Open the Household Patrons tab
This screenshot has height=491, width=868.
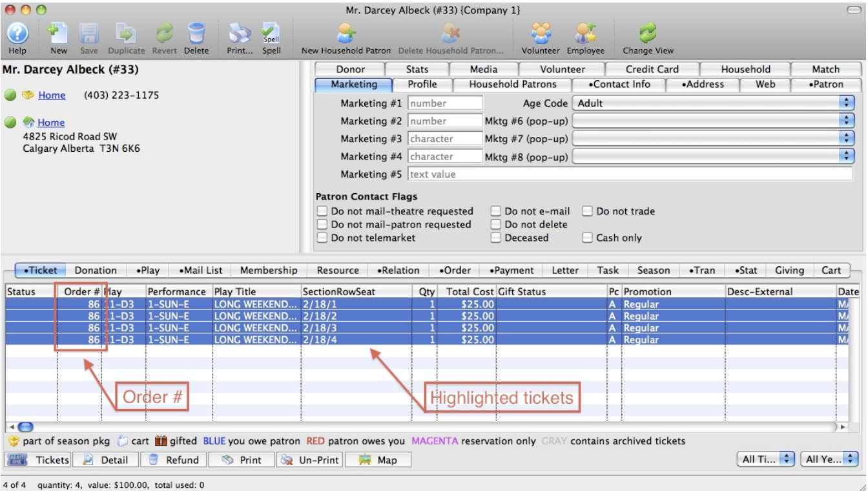(x=513, y=84)
